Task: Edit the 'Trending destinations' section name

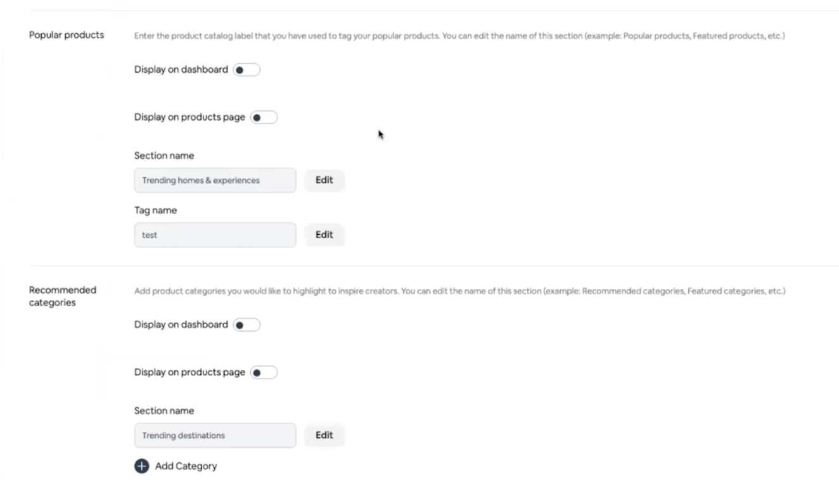Action: click(x=324, y=435)
